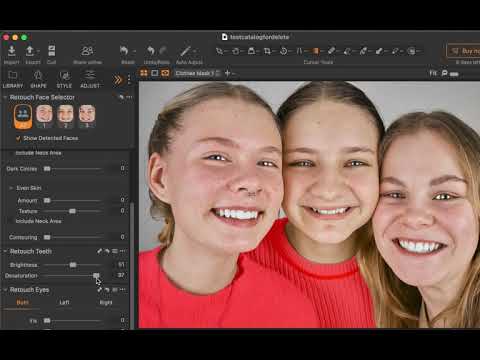Select the Crop cursor tool
This screenshot has height=360, width=480.
pos(267,51)
